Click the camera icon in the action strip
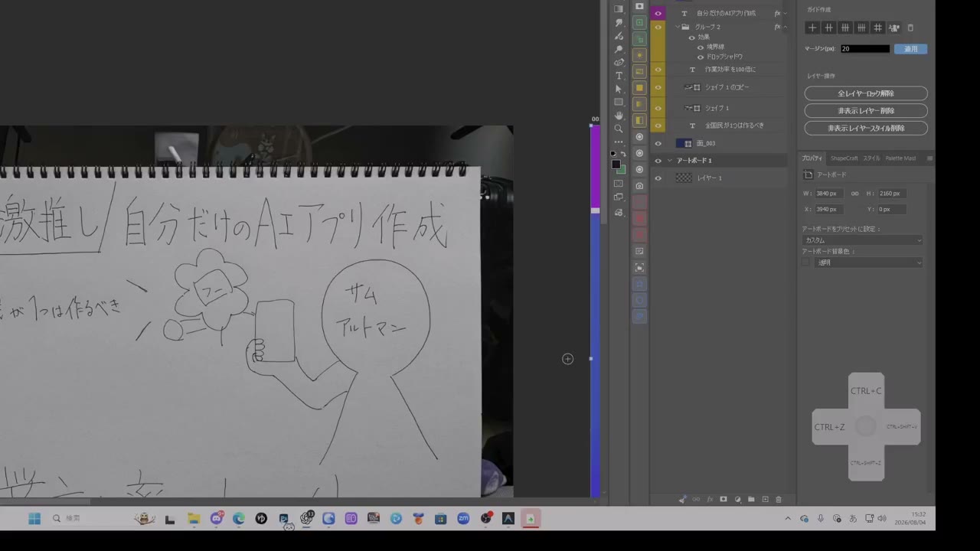Screen dimensions: 980x551 click(x=639, y=186)
